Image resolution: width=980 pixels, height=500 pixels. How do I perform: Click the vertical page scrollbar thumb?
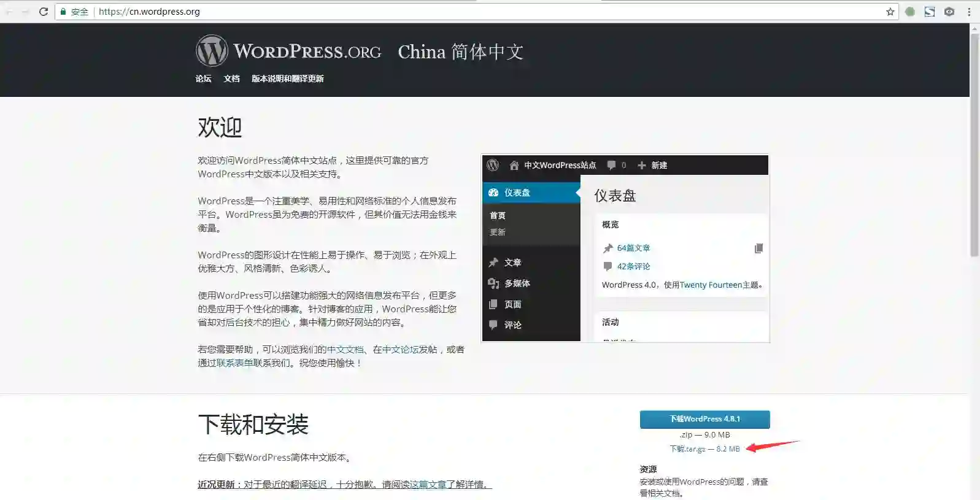[974, 144]
